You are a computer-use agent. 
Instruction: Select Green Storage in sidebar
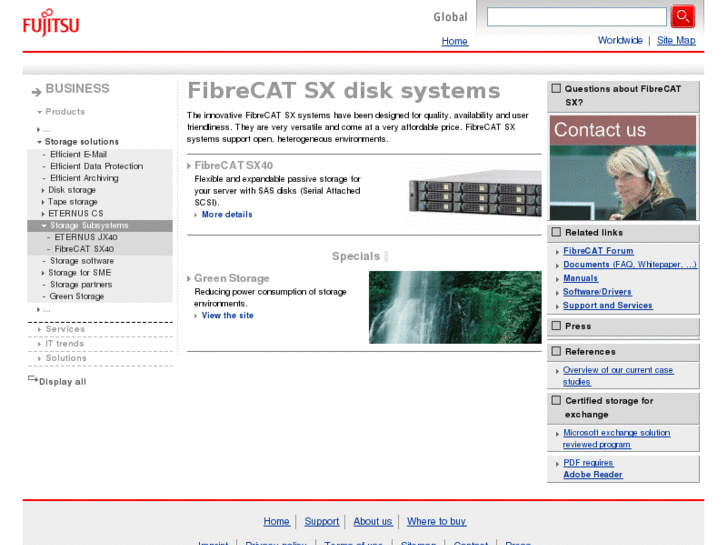click(x=77, y=296)
